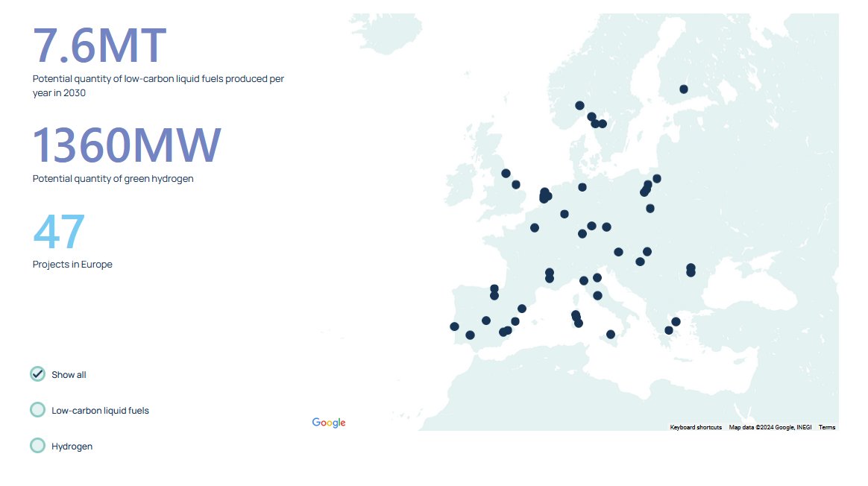Click the marker on Poland's northern coast
868x486 pixels.
click(657, 178)
